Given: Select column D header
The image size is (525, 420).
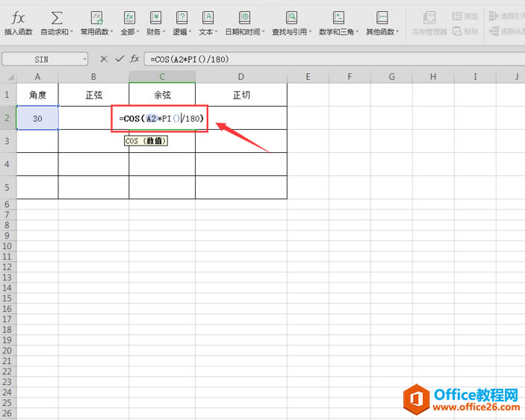Looking at the screenshot, I should click(241, 77).
